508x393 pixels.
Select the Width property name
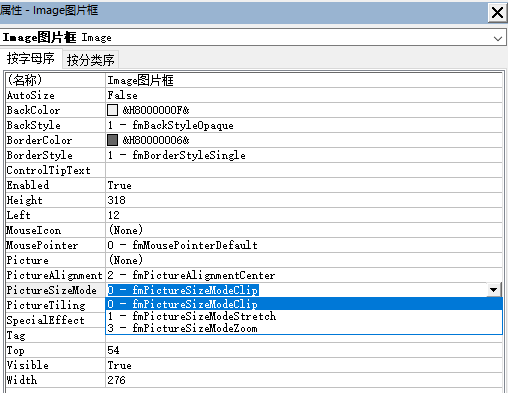click(55, 380)
